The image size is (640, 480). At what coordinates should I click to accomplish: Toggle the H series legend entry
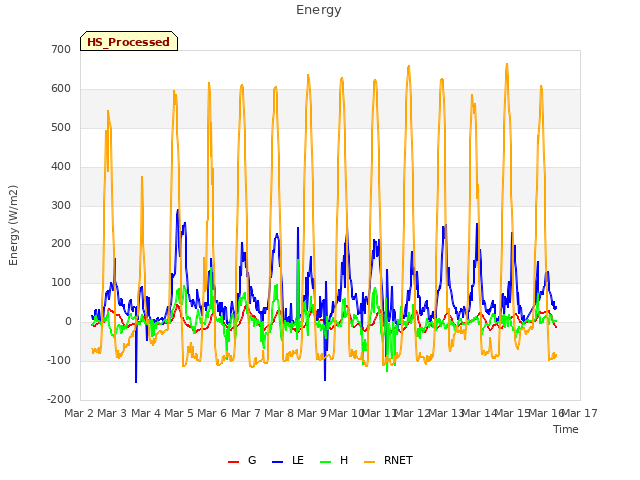click(x=334, y=460)
